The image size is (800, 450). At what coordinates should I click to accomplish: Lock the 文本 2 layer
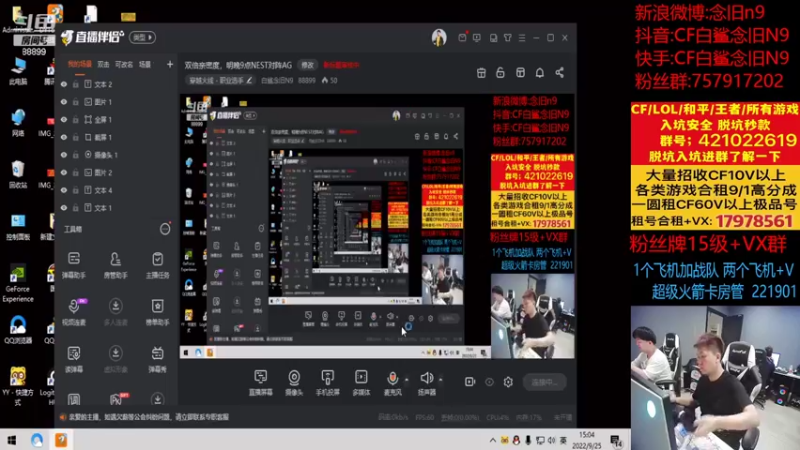tap(76, 84)
